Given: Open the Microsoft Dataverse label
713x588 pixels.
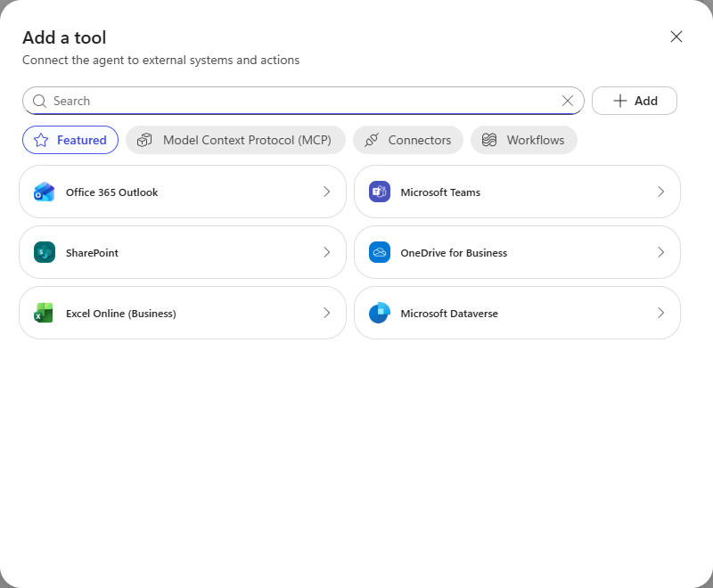Looking at the screenshot, I should click(449, 313).
